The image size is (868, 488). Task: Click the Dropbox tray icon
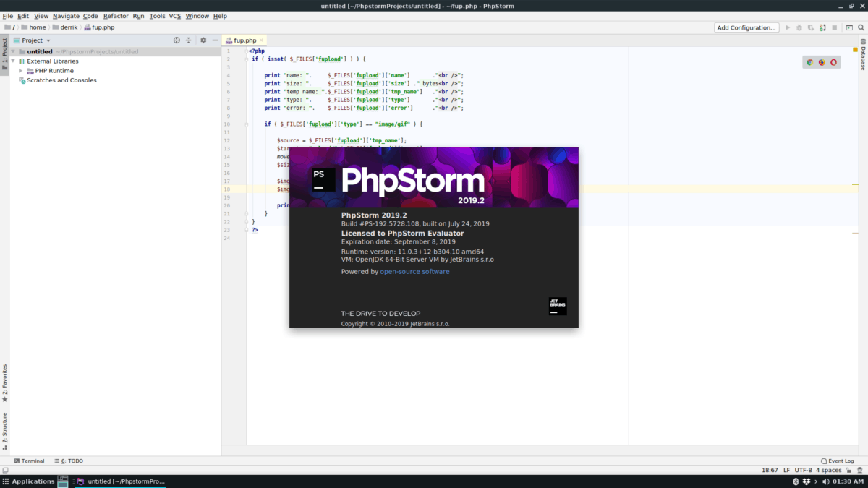pyautogui.click(x=807, y=481)
